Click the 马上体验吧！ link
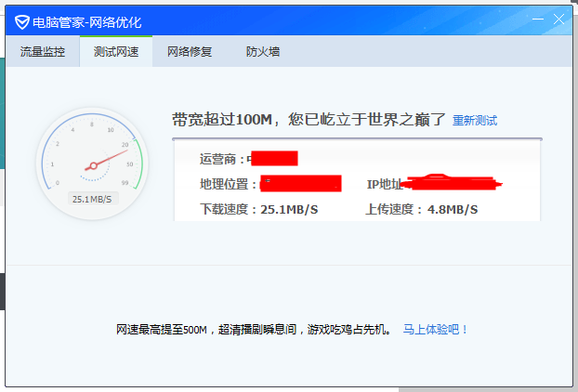 435,329
